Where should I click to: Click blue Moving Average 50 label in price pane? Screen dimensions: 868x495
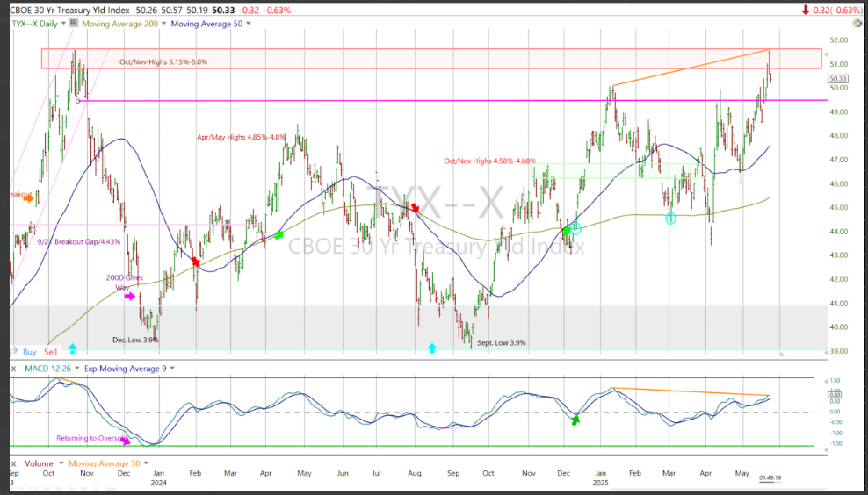206,24
